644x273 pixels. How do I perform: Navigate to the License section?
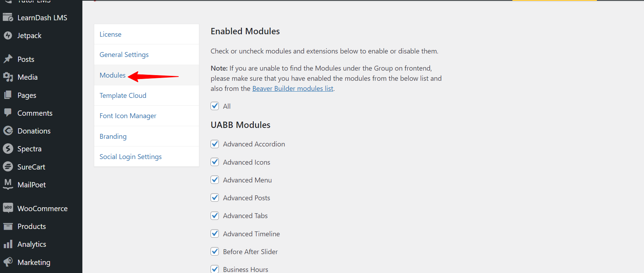(x=110, y=34)
